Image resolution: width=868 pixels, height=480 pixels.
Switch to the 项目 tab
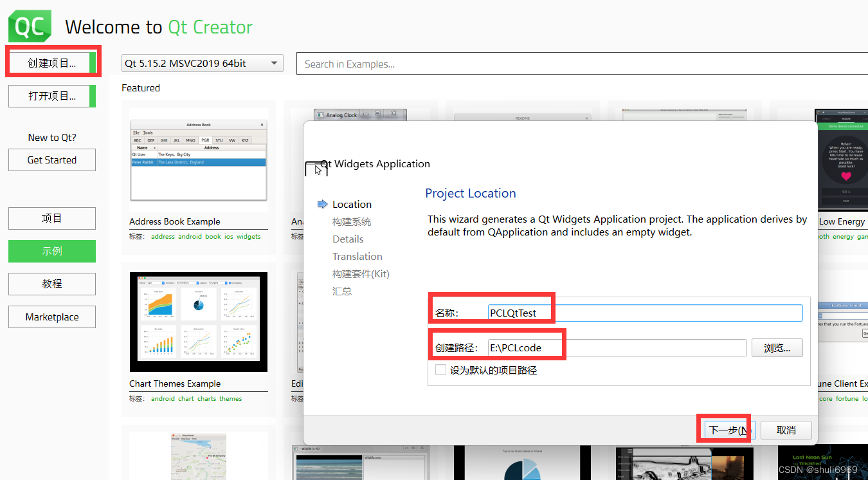pos(52,218)
